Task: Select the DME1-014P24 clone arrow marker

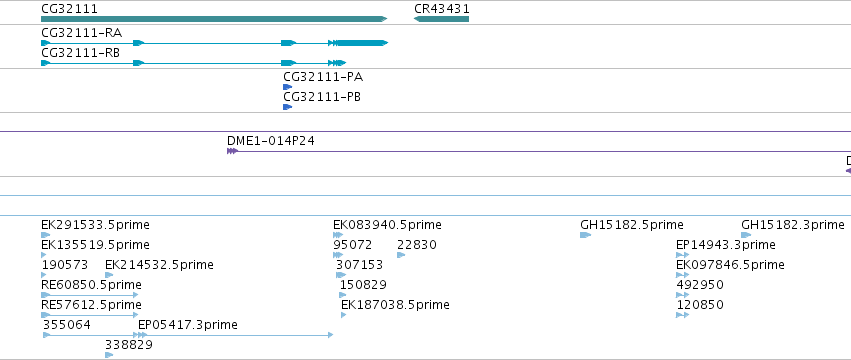Action: pos(232,151)
